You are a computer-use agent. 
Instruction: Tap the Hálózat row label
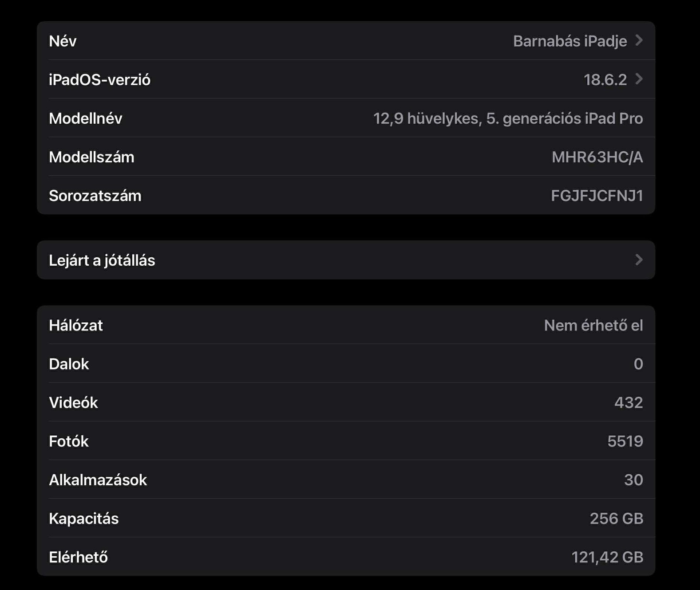(x=76, y=326)
